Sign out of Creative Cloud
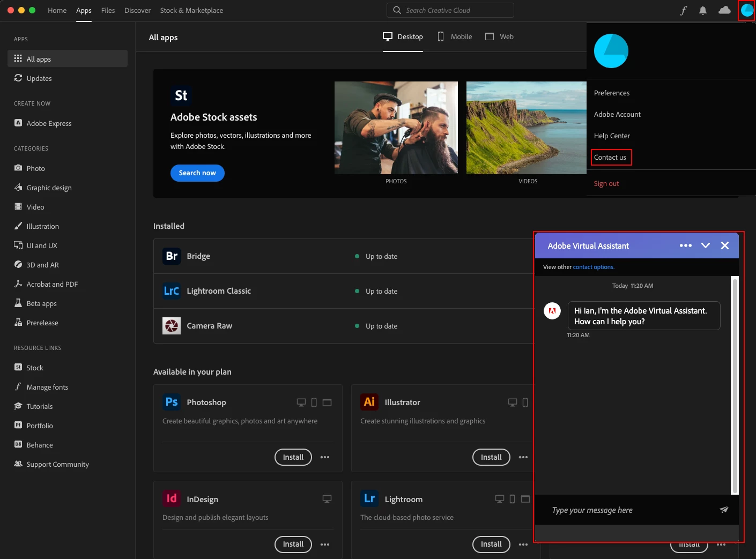The image size is (756, 559). 606,183
